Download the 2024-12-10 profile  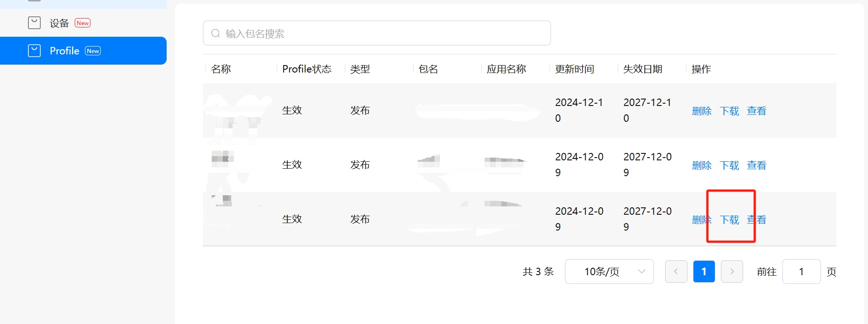729,111
